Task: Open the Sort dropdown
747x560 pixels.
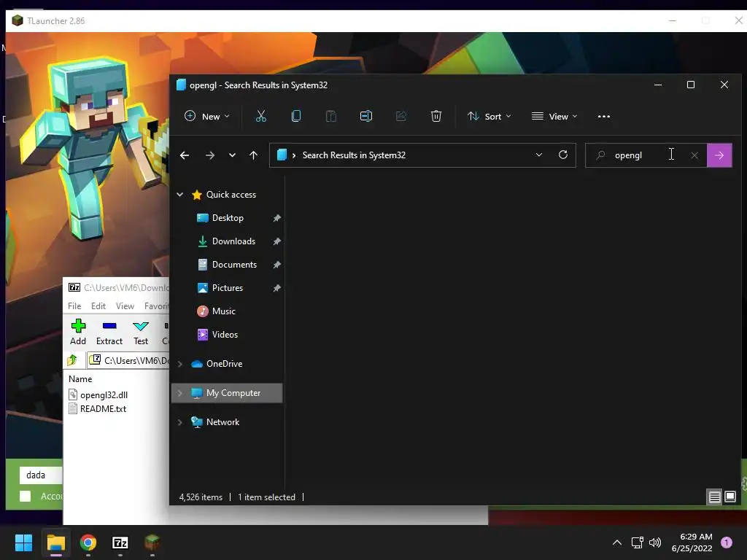Action: (x=489, y=116)
